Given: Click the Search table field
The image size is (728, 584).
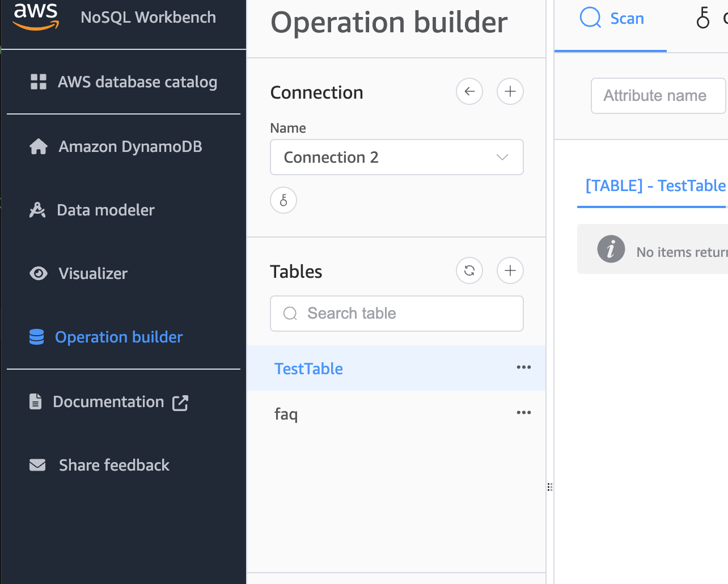Looking at the screenshot, I should coord(397,314).
